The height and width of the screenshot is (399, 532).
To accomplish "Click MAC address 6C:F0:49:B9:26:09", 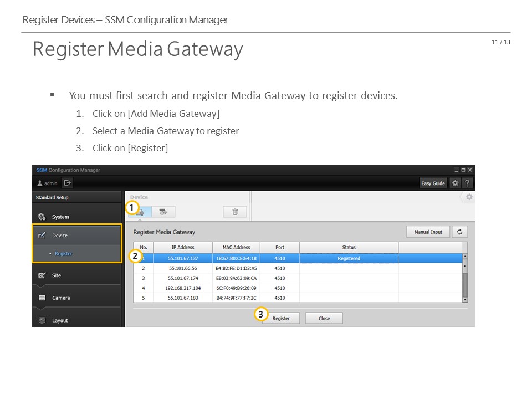I will [x=236, y=288].
